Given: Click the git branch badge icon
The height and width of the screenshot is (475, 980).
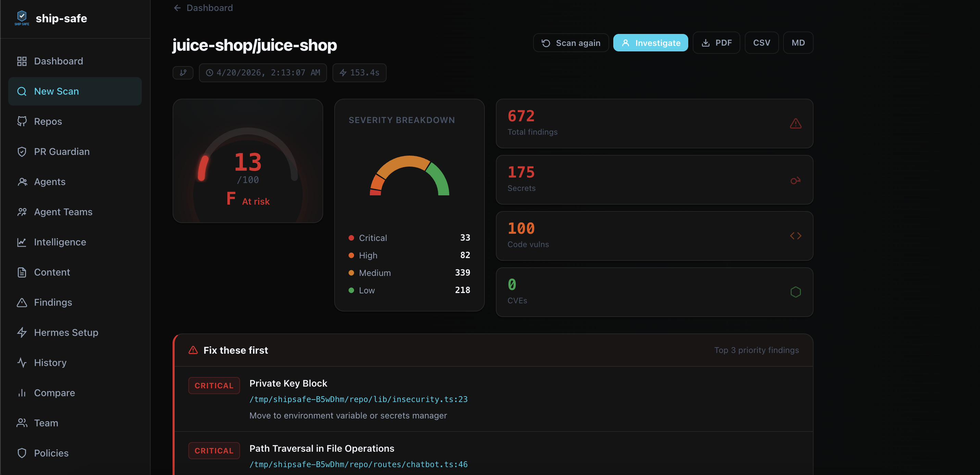Looking at the screenshot, I should point(183,72).
